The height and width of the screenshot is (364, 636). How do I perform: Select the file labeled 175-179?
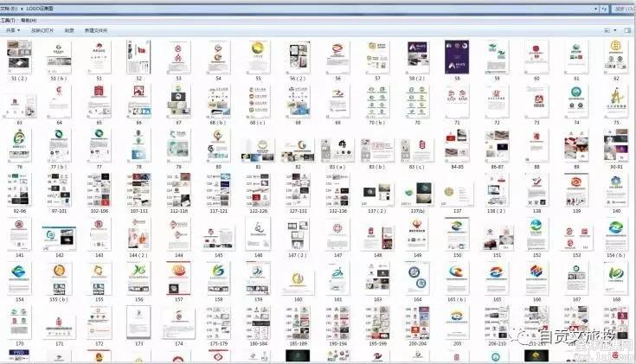(x=218, y=322)
